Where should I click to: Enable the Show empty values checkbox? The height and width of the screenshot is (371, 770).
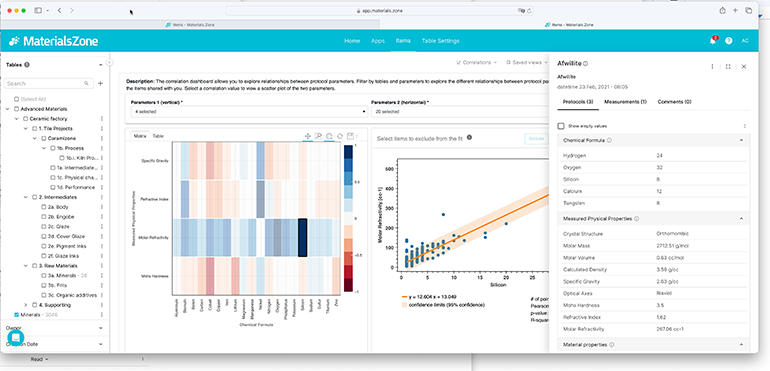click(561, 126)
